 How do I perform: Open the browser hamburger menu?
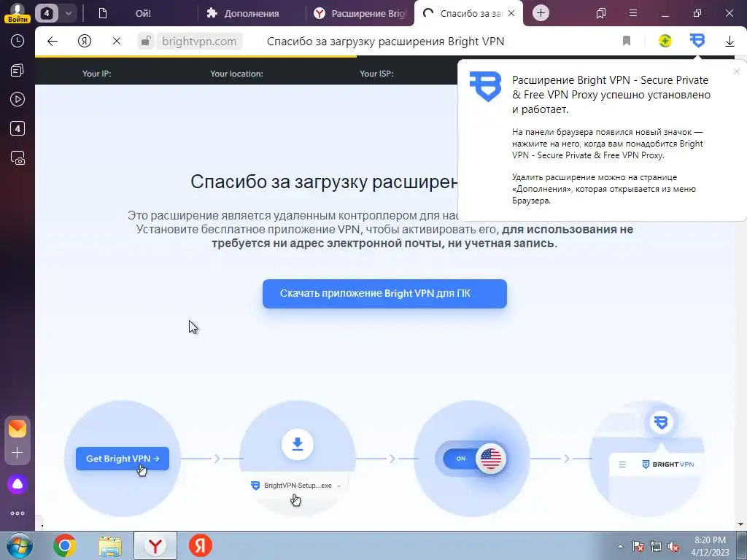coord(633,13)
